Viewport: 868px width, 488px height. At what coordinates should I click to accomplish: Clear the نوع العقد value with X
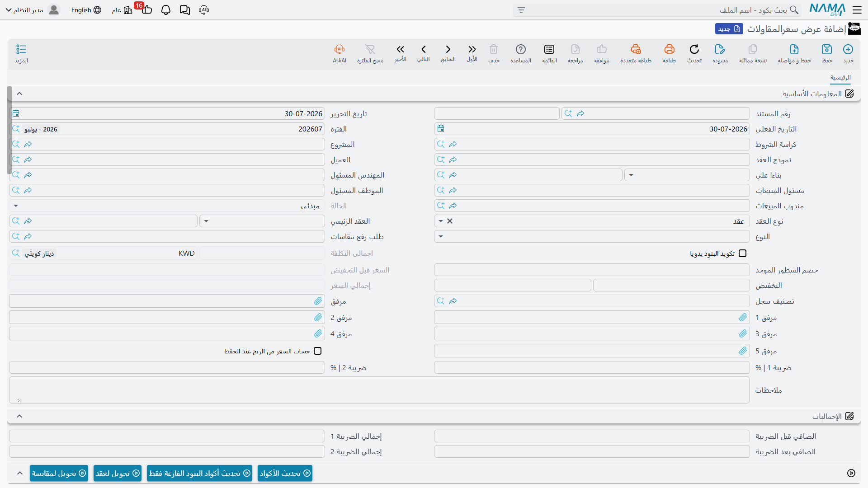click(x=450, y=221)
